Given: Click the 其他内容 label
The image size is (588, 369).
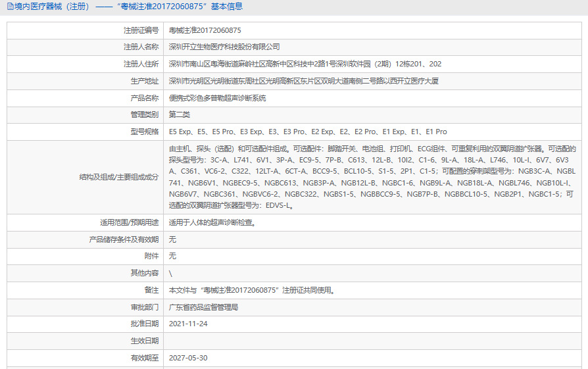Looking at the screenshot, I should point(145,274).
